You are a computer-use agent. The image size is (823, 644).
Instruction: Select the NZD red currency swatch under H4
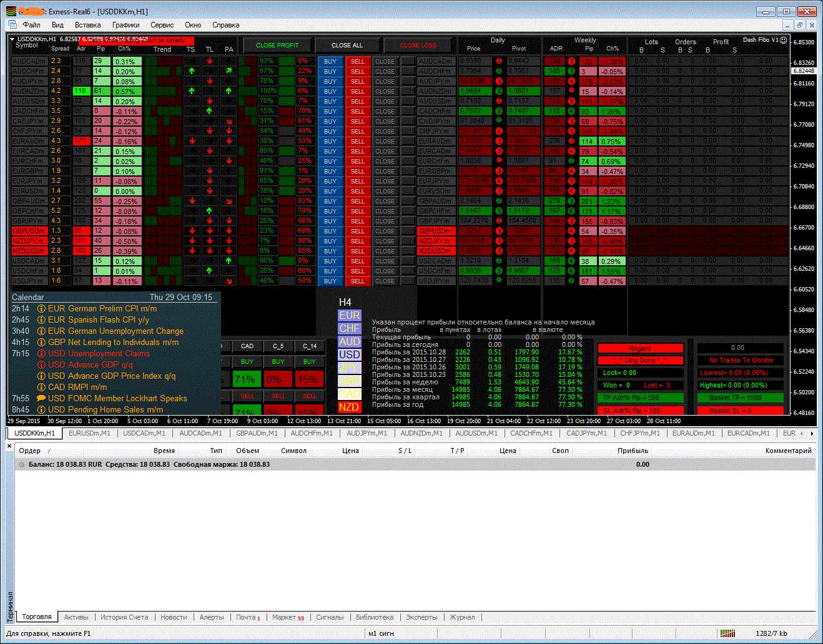click(x=350, y=407)
